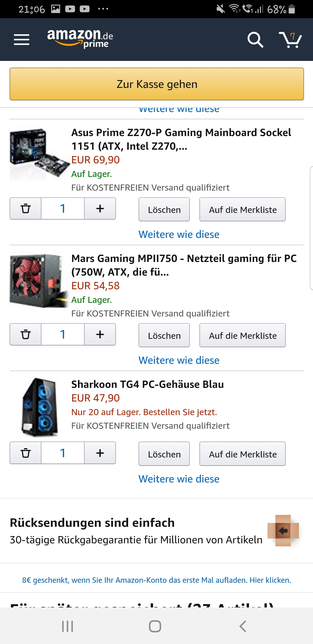
Task: Tap trash icon for Sharkoon TG4 case
Action: (26, 453)
